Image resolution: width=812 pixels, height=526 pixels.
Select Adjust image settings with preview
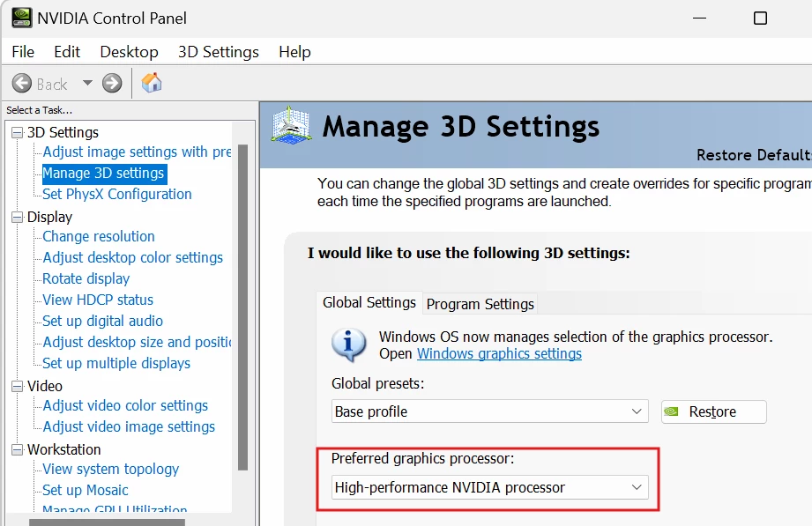click(x=137, y=152)
